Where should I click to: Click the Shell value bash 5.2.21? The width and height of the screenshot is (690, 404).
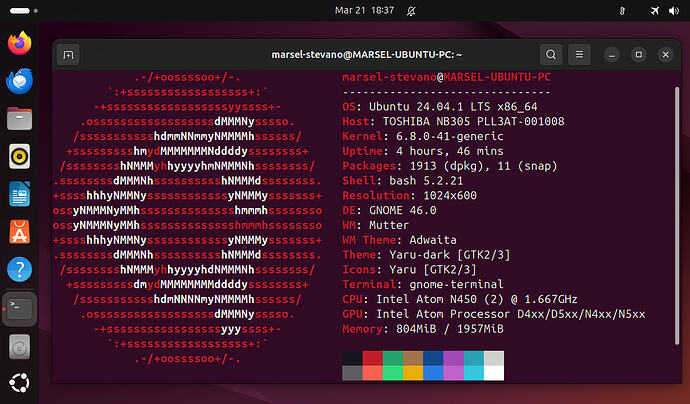coord(426,180)
